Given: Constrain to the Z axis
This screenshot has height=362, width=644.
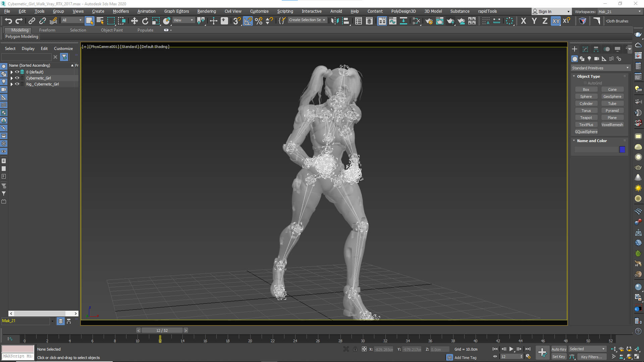Looking at the screenshot, I should pos(545,21).
